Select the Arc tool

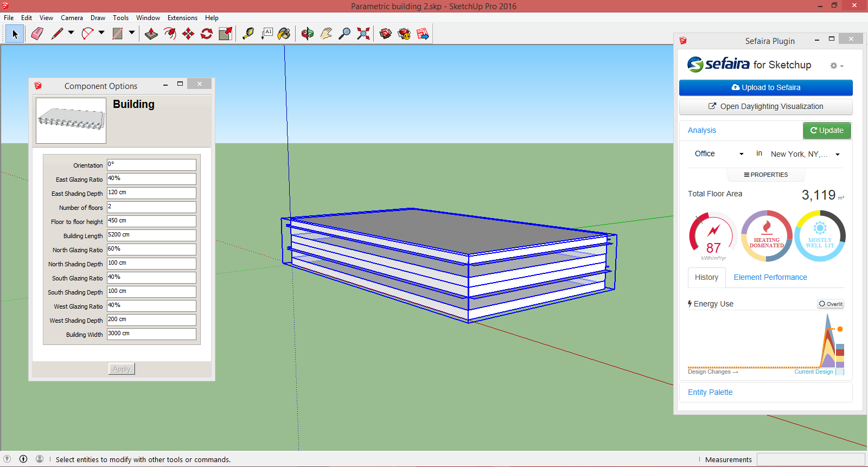click(x=87, y=34)
